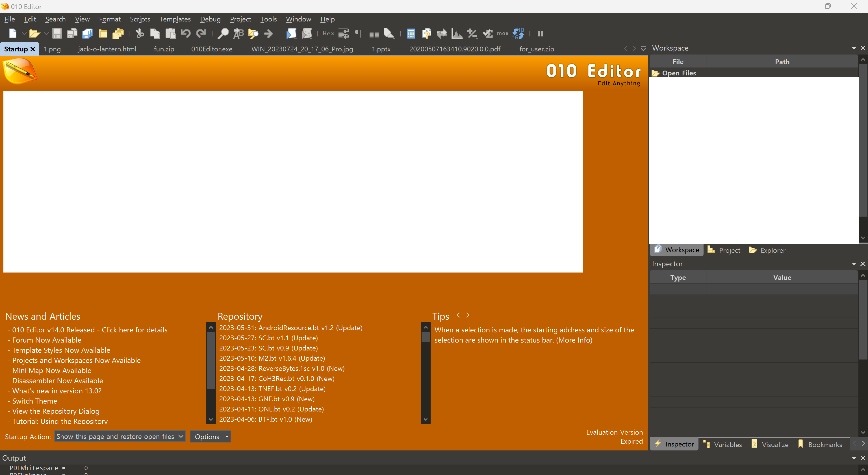This screenshot has height=475, width=868.
Task: Open Workspace panel menu arrow
Action: (x=854, y=48)
